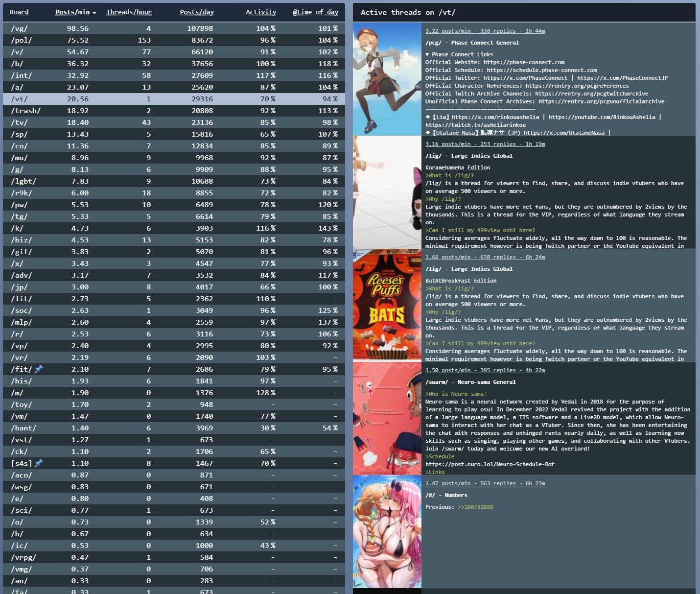Click the /#/ - Numbers thread title
The width and height of the screenshot is (700, 594).
(x=446, y=495)
